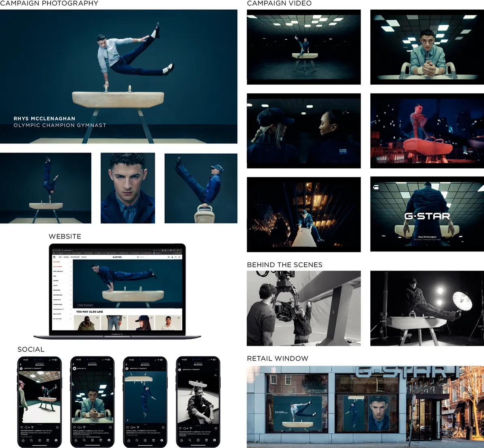Tap the share icon on the hanging gymnast phone post
Screen dimensions: 484x448
[138, 427]
